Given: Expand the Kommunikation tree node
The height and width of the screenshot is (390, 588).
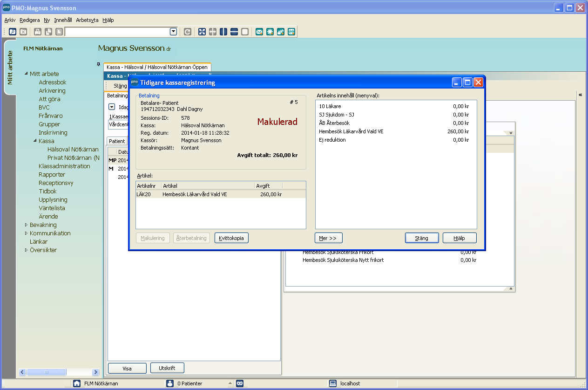Looking at the screenshot, I should 26,233.
